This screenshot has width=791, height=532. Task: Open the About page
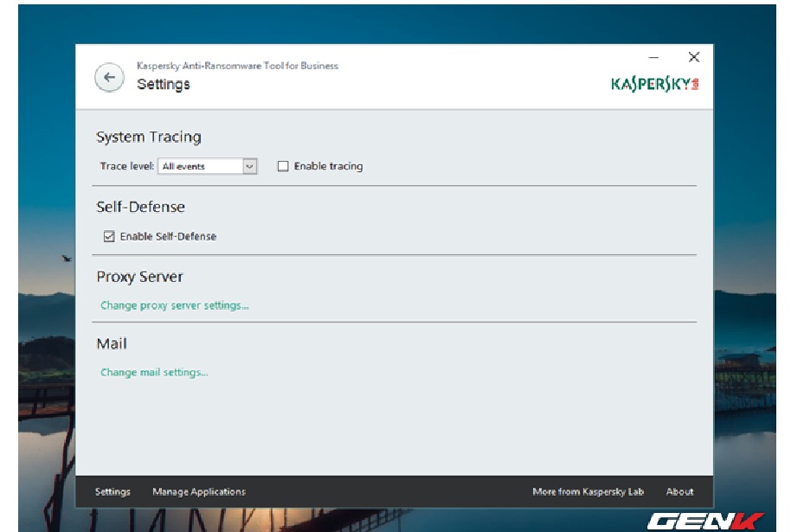pyautogui.click(x=679, y=491)
